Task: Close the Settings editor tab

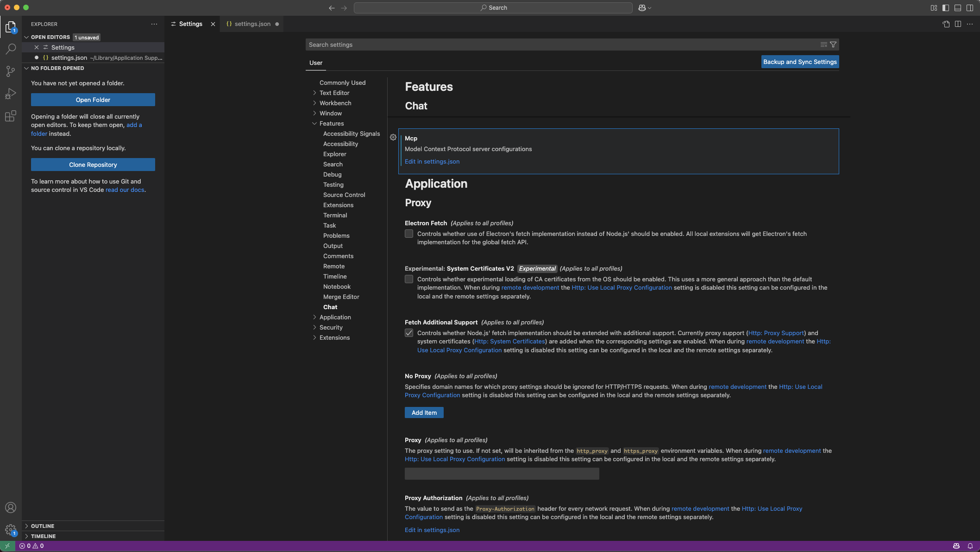Action: pos(213,24)
